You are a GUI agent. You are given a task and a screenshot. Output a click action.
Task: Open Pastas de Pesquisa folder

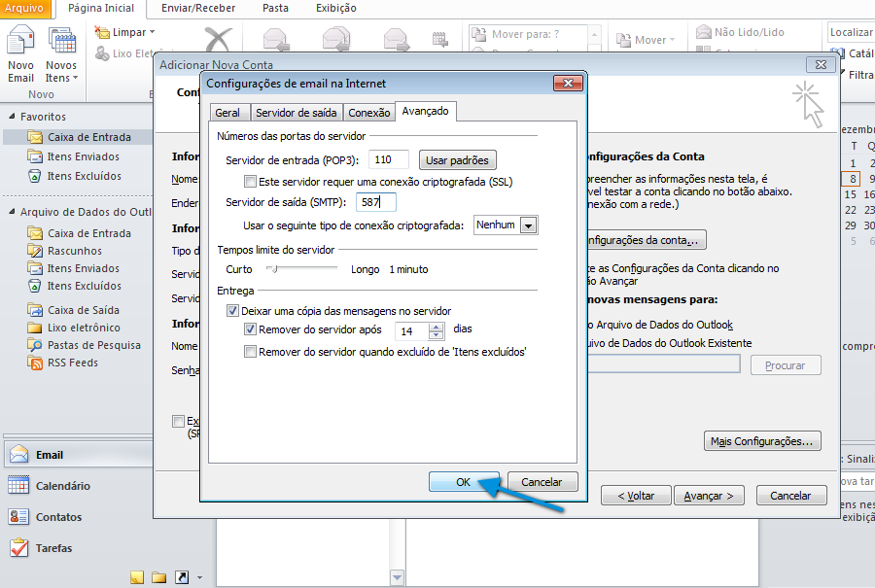93,345
